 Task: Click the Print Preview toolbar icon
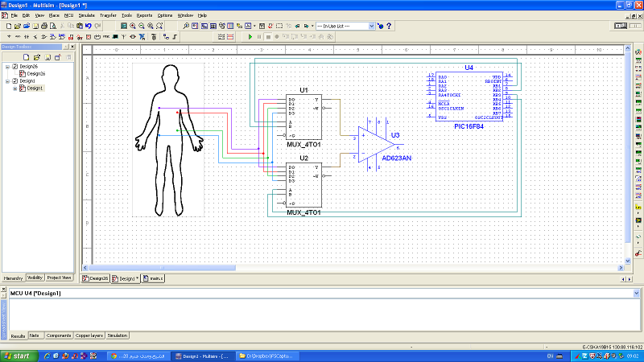(53, 26)
